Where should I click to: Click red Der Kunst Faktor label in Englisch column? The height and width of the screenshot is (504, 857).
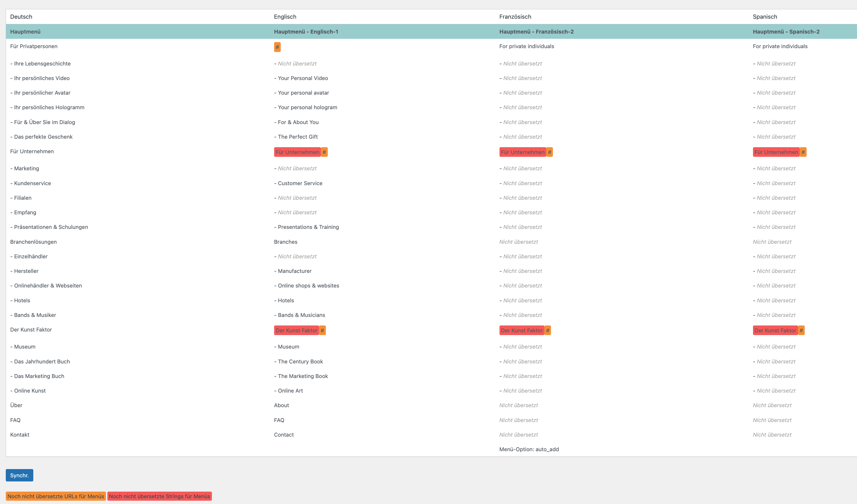coord(297,330)
